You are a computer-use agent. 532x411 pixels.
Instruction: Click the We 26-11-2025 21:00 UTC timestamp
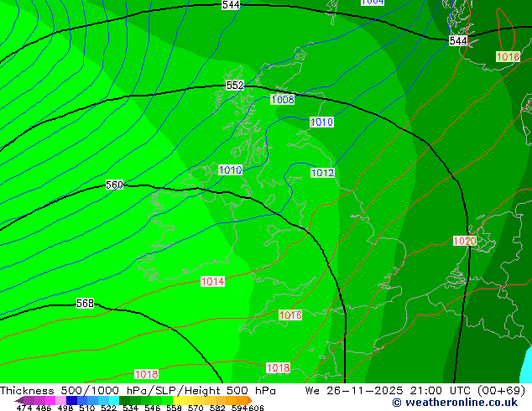pos(415,391)
